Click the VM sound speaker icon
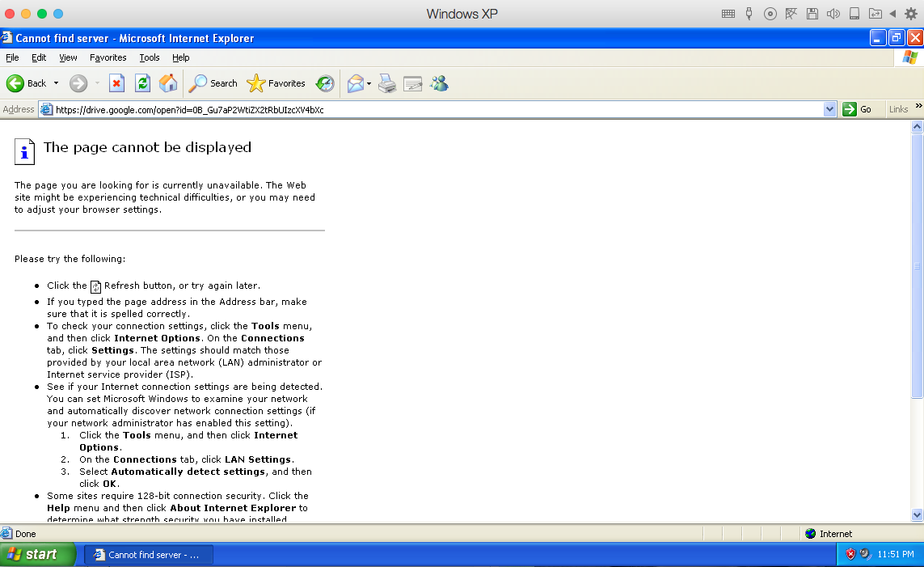 833,14
